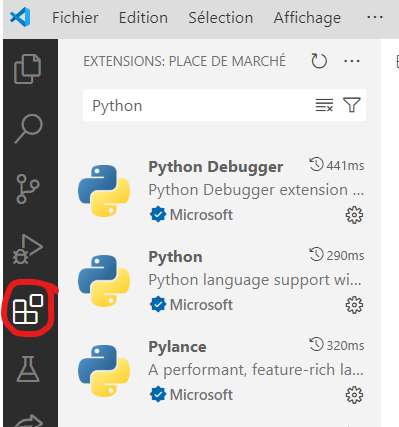This screenshot has height=427, width=399.
Task: Open the Source Control view
Action: point(28,189)
